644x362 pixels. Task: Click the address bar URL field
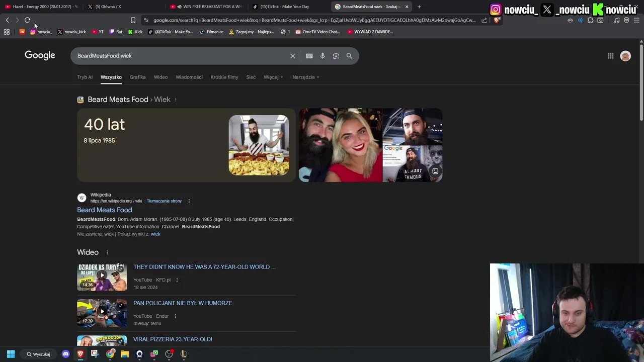pos(314,20)
